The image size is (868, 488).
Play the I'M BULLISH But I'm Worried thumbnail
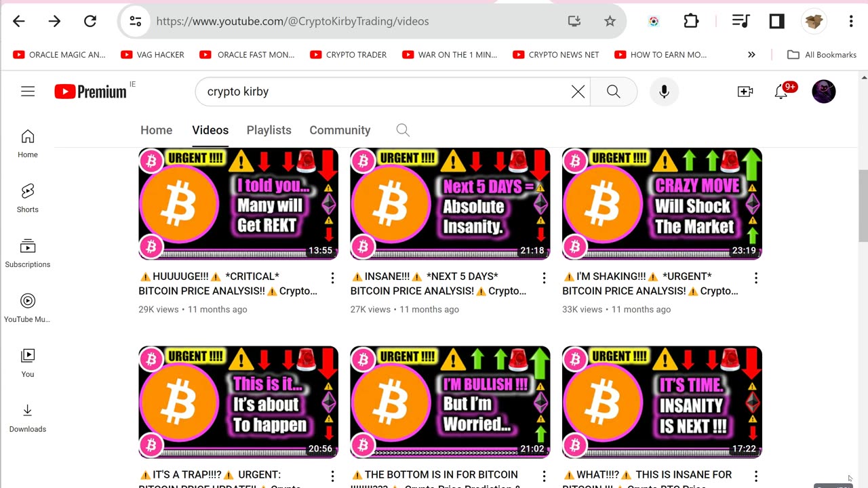point(450,402)
